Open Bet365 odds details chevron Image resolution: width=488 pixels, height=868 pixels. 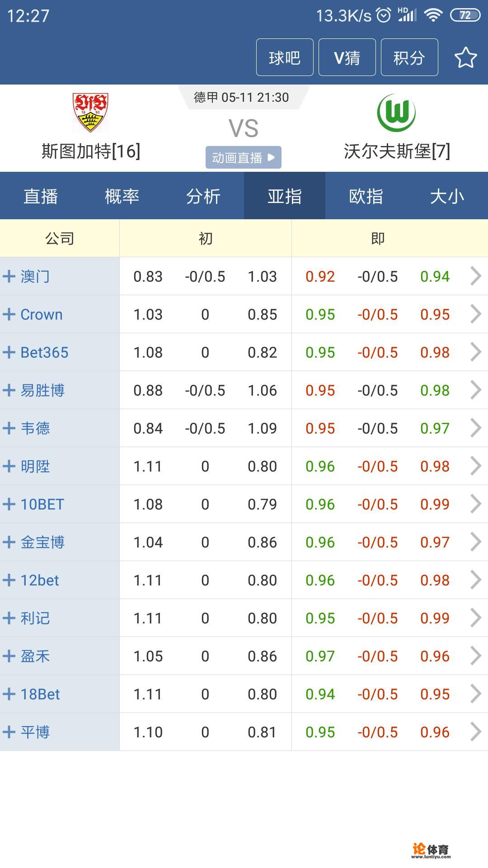coord(476,352)
